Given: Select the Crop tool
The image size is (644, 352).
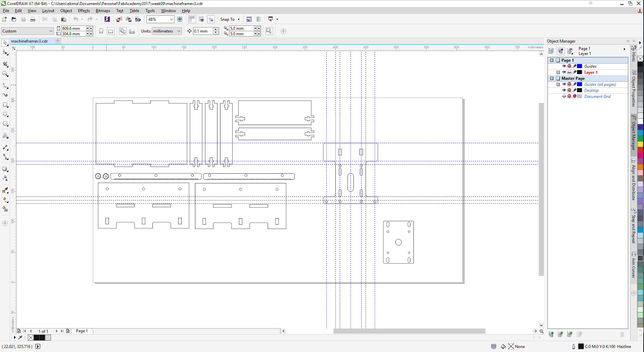Looking at the screenshot, I should point(5,64).
